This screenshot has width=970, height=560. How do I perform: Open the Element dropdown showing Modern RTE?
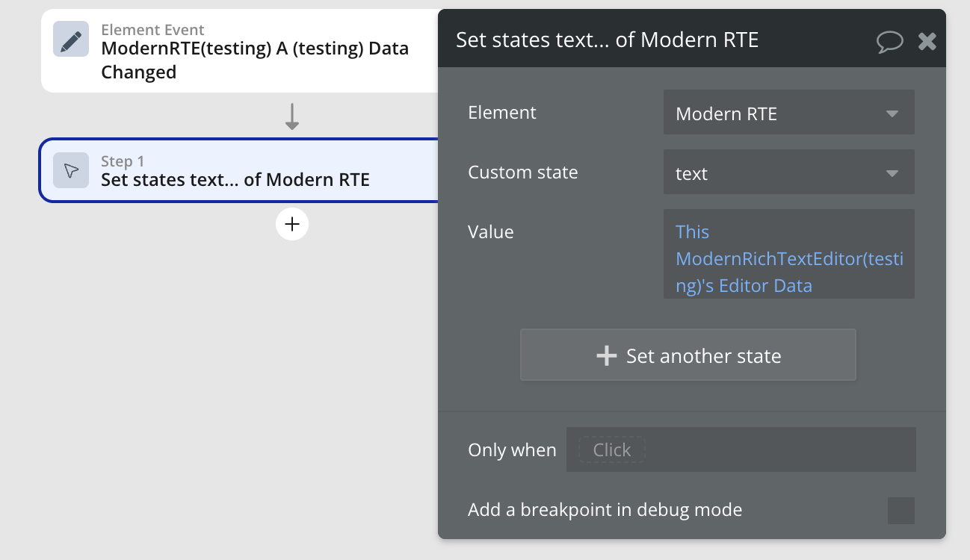pos(788,113)
